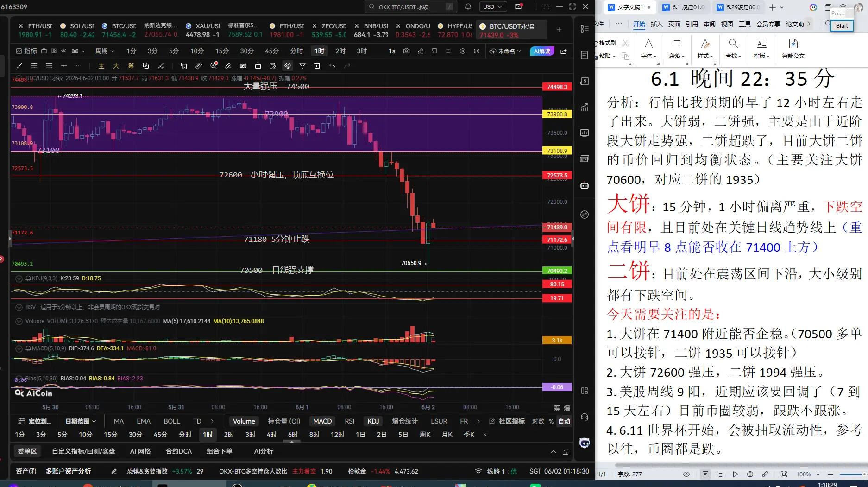Open the robot assistant sidebar icon
The height and width of the screenshot is (487, 868).
(x=585, y=186)
